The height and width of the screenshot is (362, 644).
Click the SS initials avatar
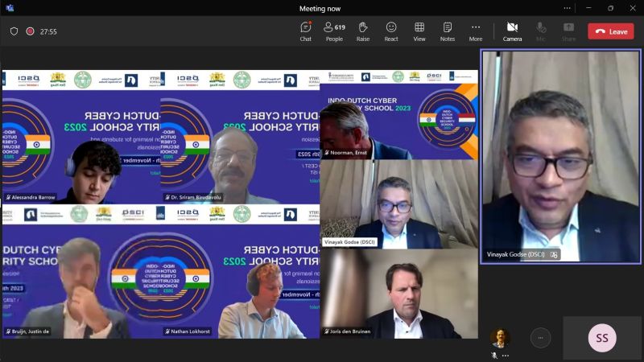[x=602, y=338]
